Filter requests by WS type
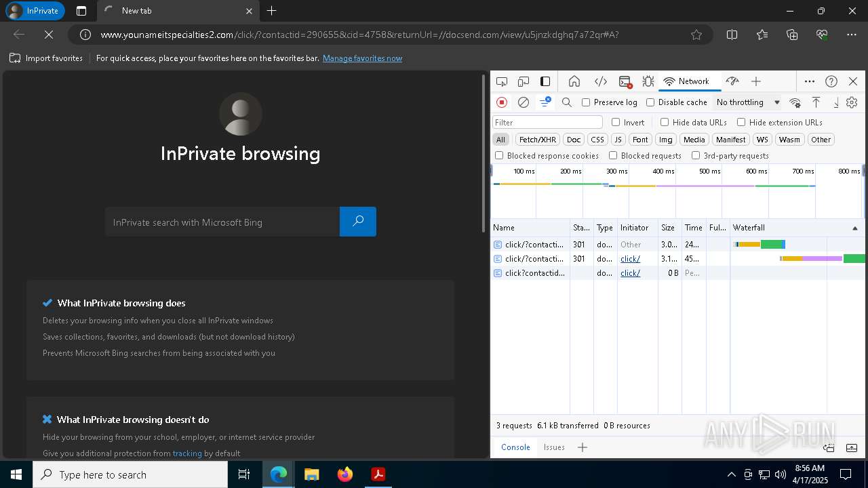 coord(762,140)
